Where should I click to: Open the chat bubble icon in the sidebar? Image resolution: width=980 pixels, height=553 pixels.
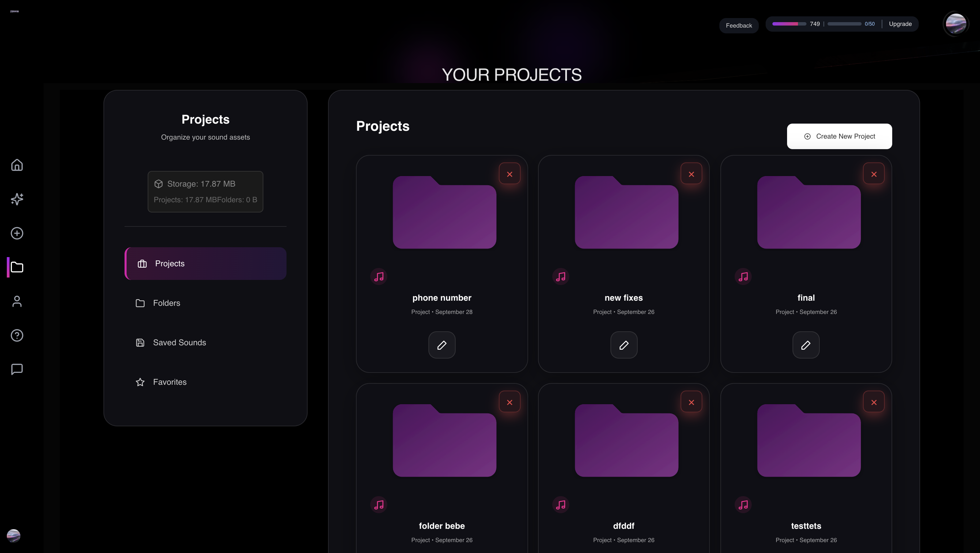coord(17,369)
